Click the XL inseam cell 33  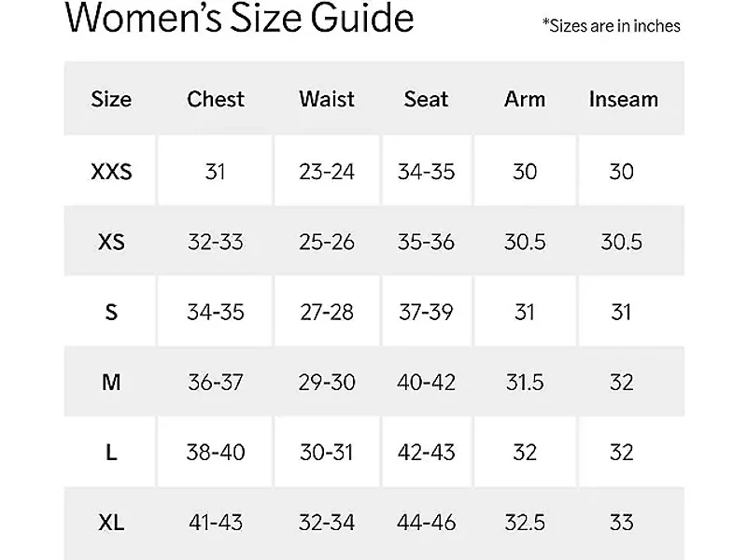[x=622, y=522]
